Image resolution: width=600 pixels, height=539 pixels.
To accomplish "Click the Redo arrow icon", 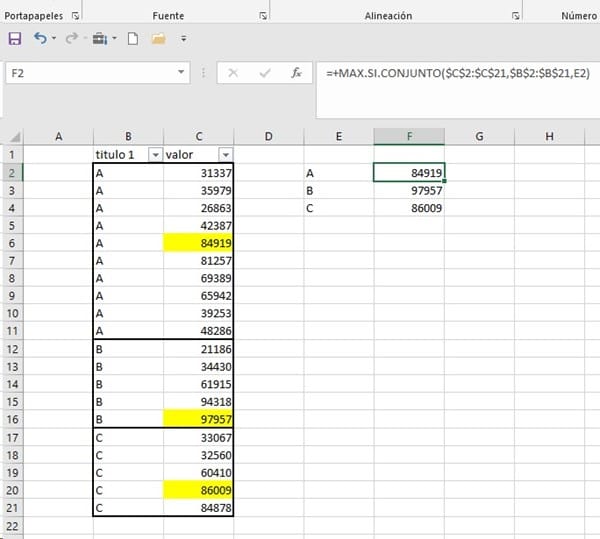I will [x=71, y=39].
